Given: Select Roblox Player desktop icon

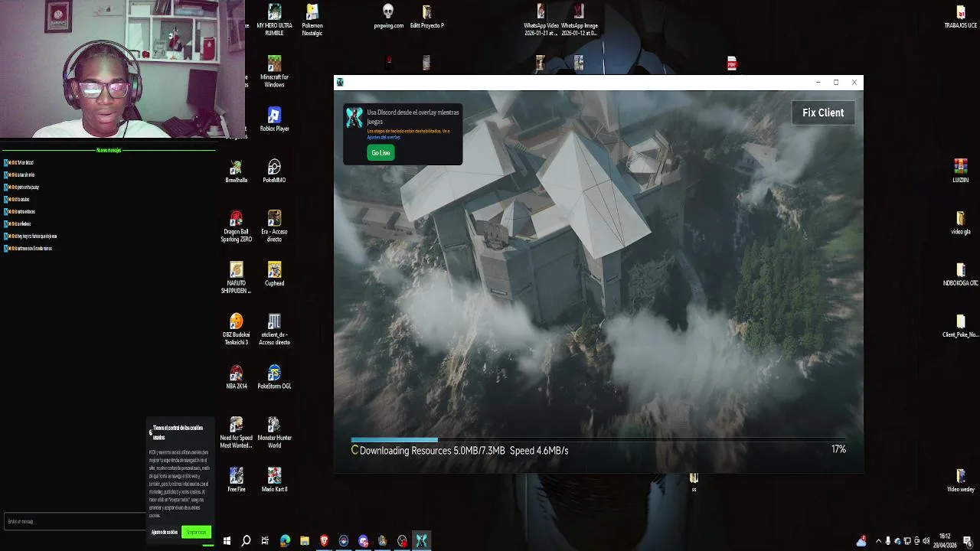Looking at the screenshot, I should 274,119.
